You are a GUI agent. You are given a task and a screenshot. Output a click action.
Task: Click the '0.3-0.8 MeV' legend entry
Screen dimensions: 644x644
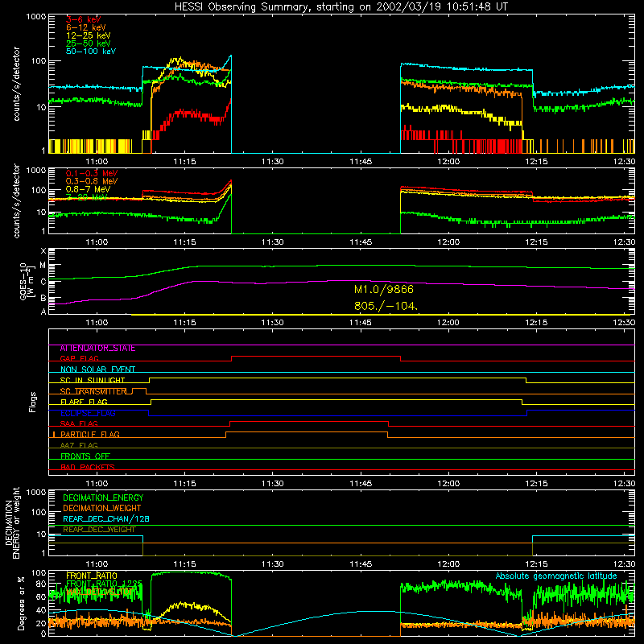(92, 181)
